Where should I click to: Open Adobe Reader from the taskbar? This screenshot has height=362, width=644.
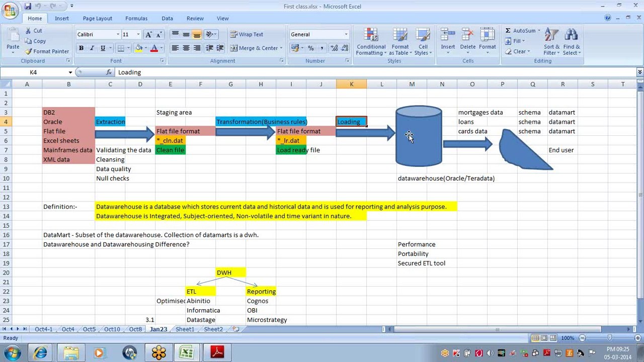coord(217,352)
